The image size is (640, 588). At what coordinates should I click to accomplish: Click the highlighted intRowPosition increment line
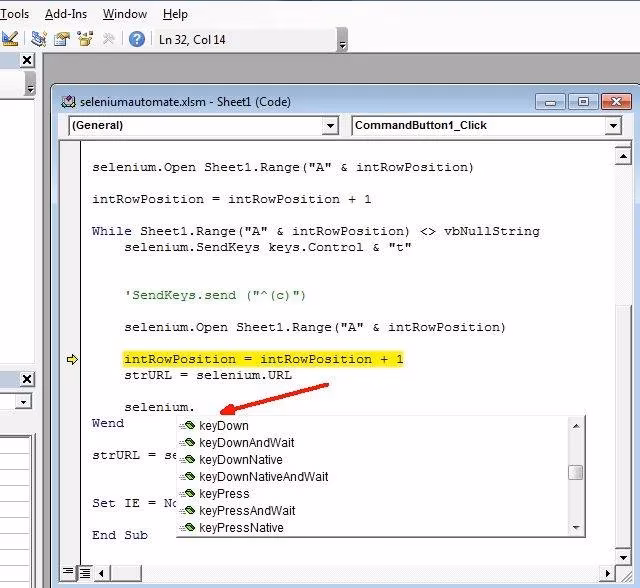click(x=264, y=359)
